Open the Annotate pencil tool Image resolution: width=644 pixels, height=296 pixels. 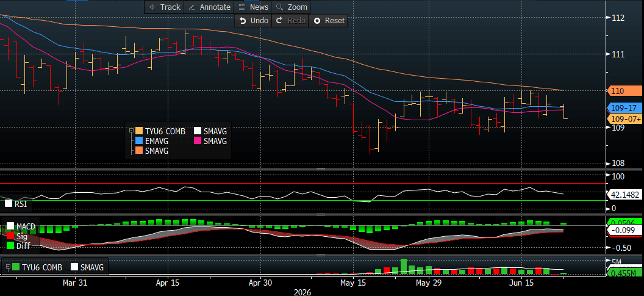pyautogui.click(x=209, y=7)
